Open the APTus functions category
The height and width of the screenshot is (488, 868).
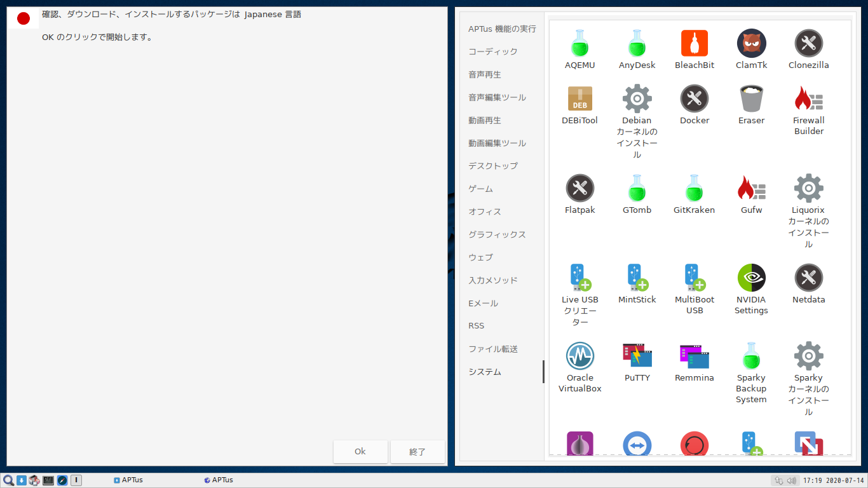click(502, 29)
